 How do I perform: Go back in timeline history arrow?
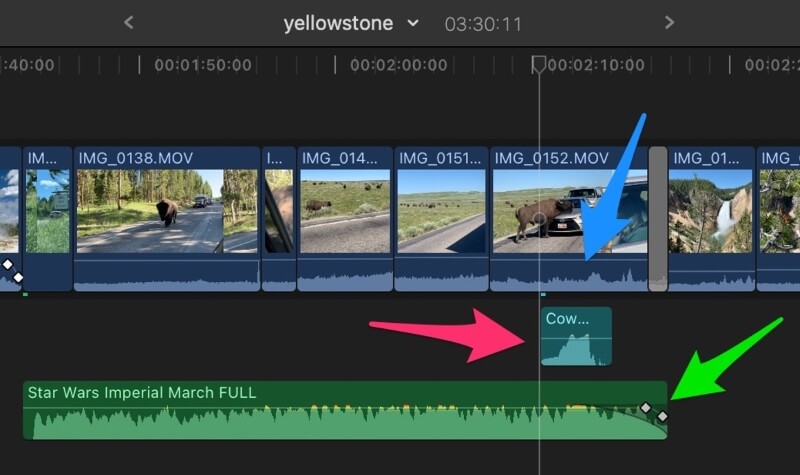pos(129,22)
